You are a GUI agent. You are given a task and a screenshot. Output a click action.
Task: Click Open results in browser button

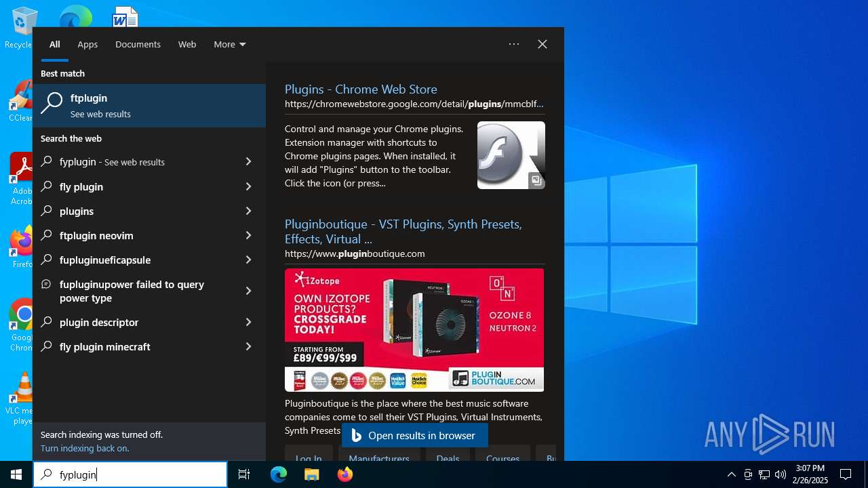click(x=415, y=435)
